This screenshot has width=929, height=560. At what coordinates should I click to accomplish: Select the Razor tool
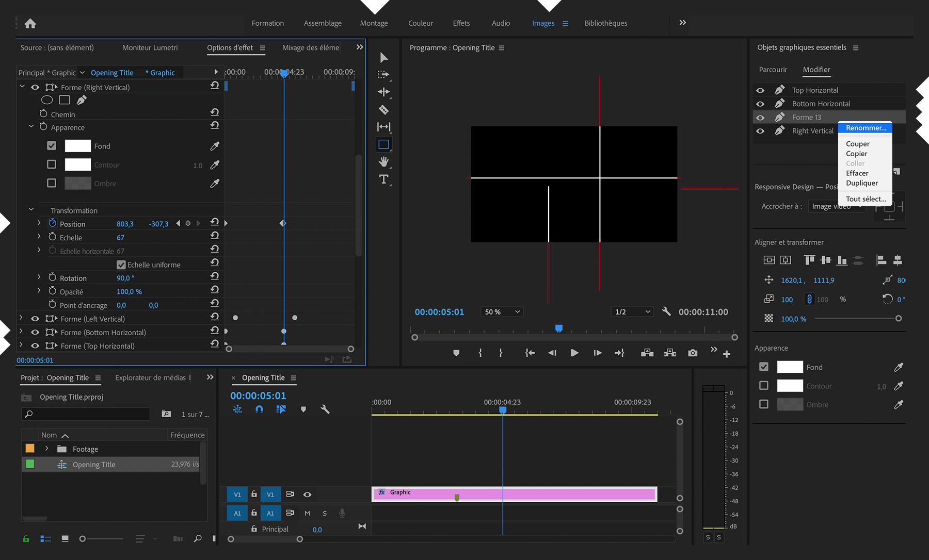[383, 109]
